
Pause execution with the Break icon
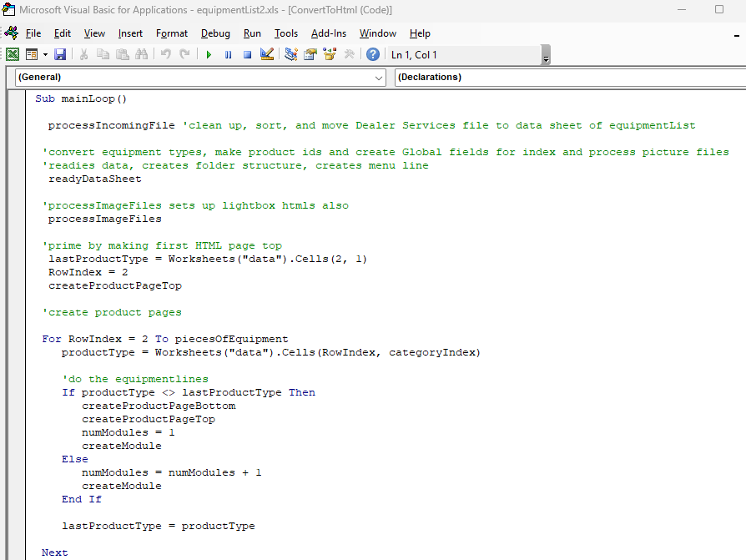228,54
